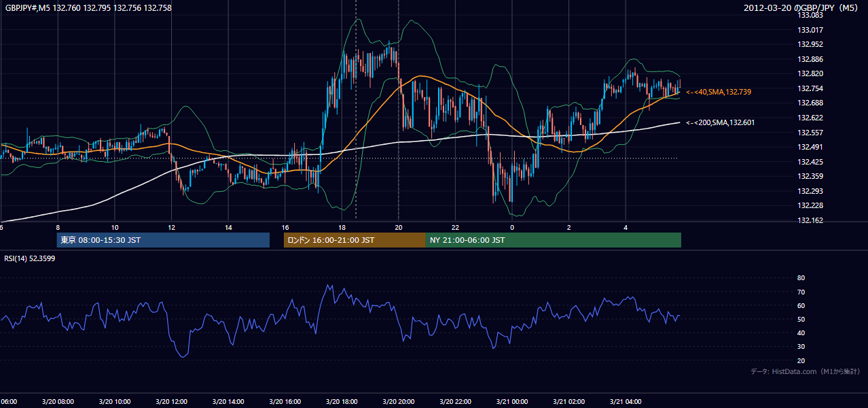
Task: Click the hour marker 8 under price chart
Action: tap(58, 227)
